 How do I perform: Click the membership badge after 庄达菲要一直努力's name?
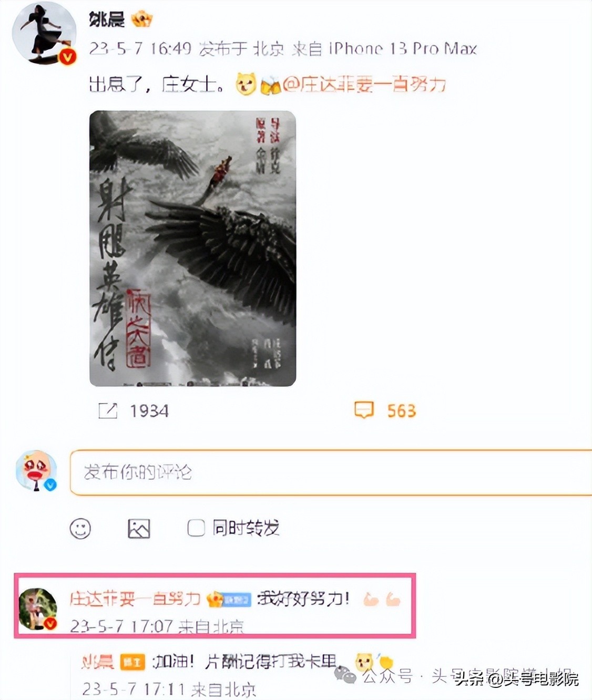pyautogui.click(x=229, y=599)
